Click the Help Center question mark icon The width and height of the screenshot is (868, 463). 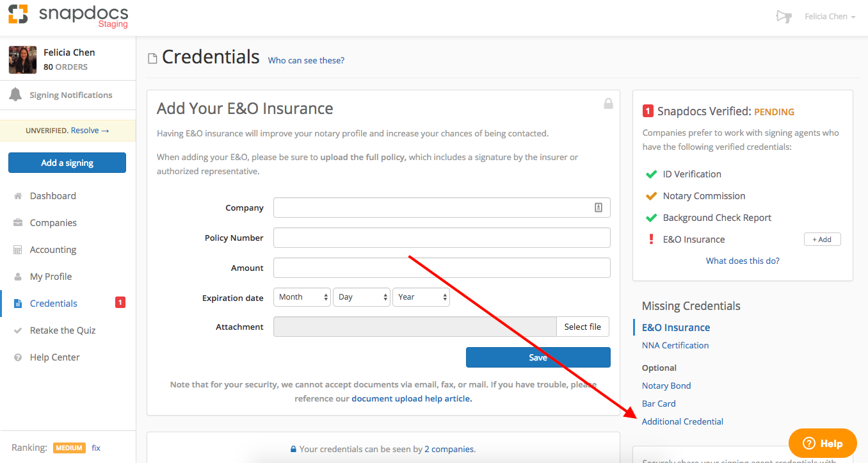[17, 357]
